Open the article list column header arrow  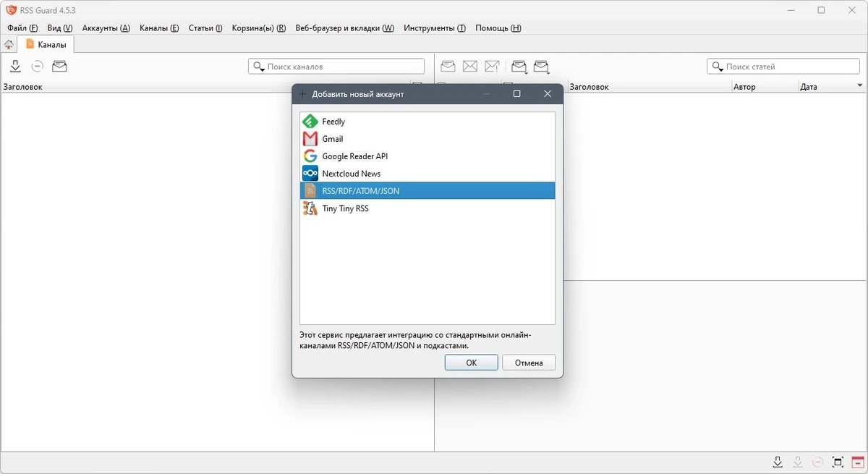click(860, 86)
